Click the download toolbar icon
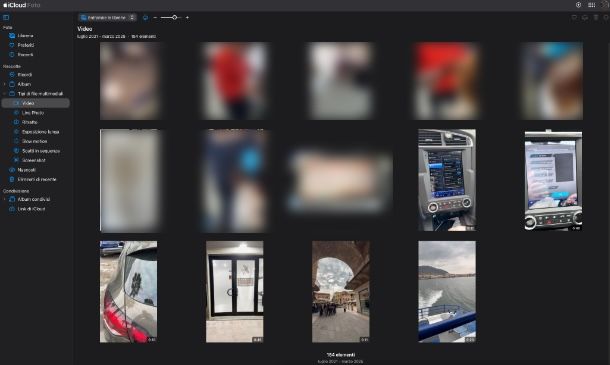Viewport: 610px width, 365px height. click(585, 18)
